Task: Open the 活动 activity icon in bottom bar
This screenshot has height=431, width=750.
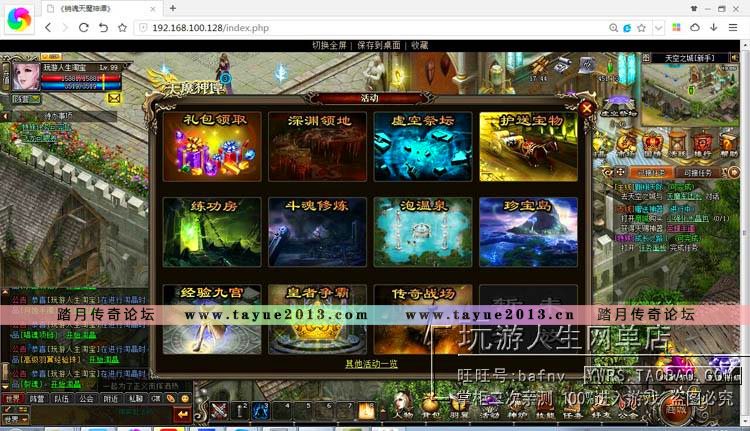Action: [x=489, y=408]
